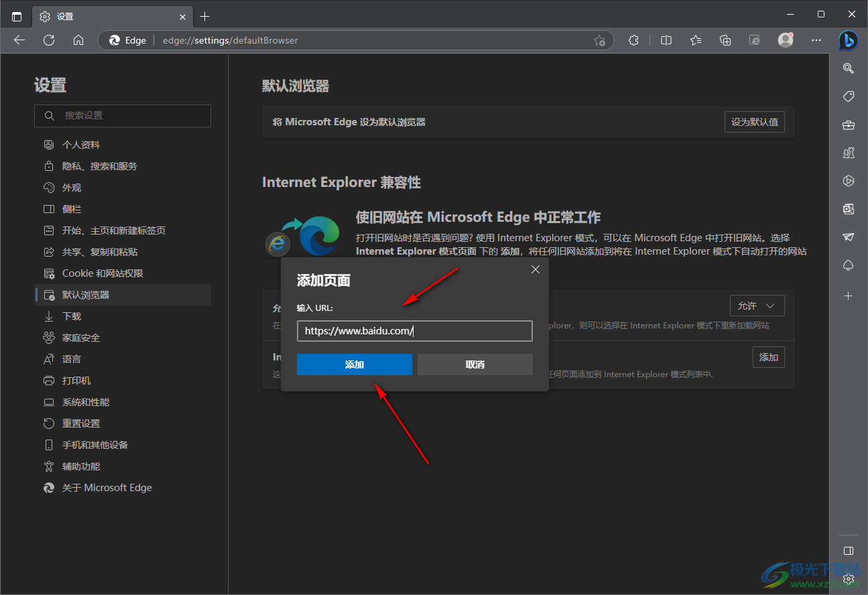Open 打印机 settings section
This screenshot has height=595, width=868.
[123, 381]
